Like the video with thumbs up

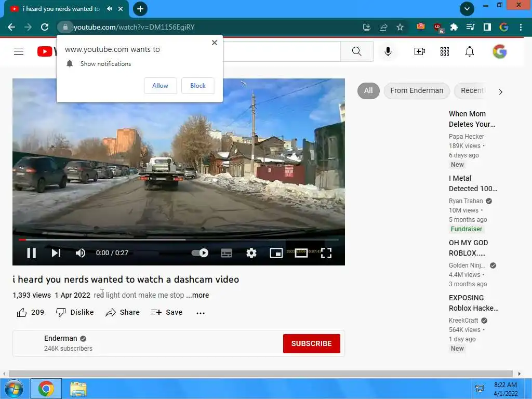[x=30, y=312]
